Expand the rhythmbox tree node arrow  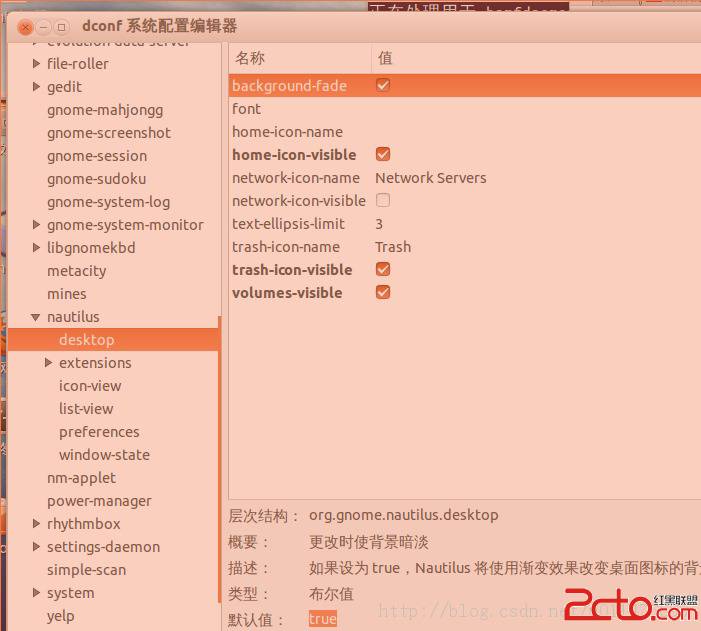(x=36, y=524)
